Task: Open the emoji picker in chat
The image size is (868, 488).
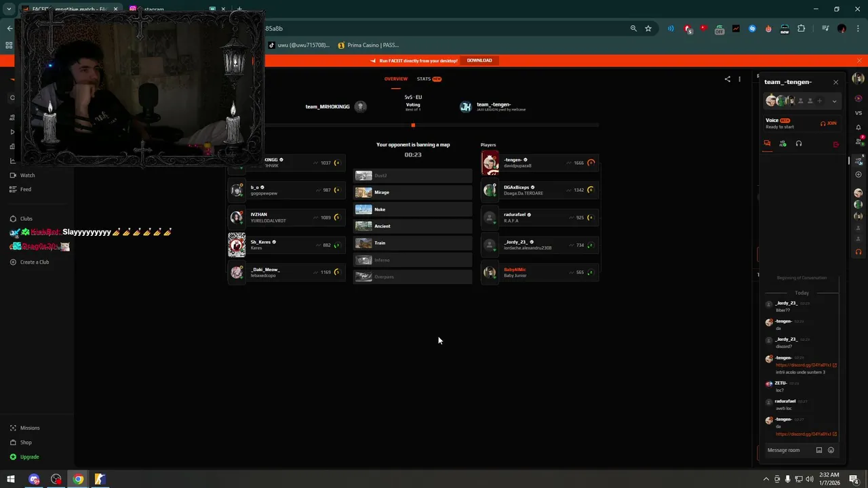Action: pyautogui.click(x=831, y=450)
